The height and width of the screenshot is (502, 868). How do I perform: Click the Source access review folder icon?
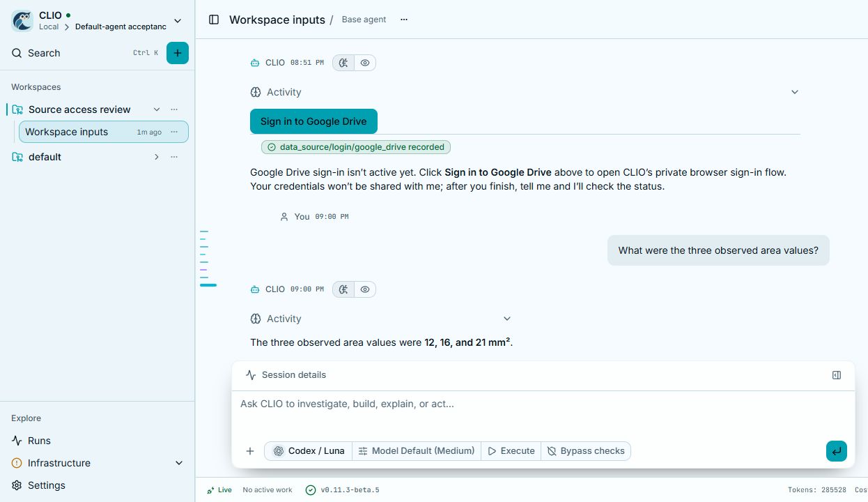tap(17, 109)
